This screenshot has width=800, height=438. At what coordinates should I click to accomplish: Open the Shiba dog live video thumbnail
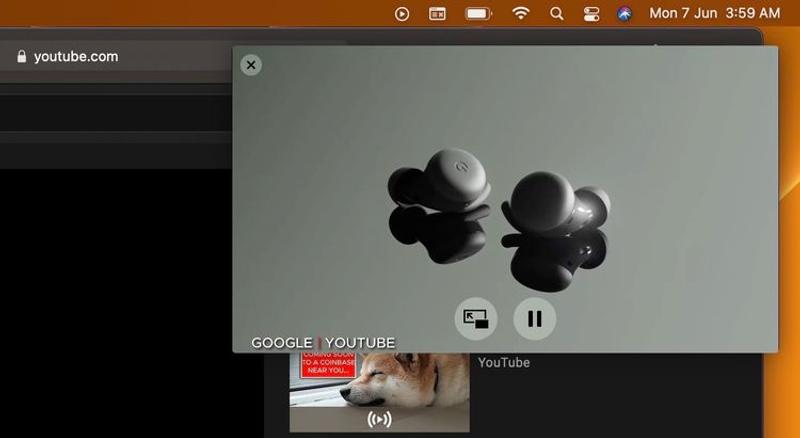380,392
